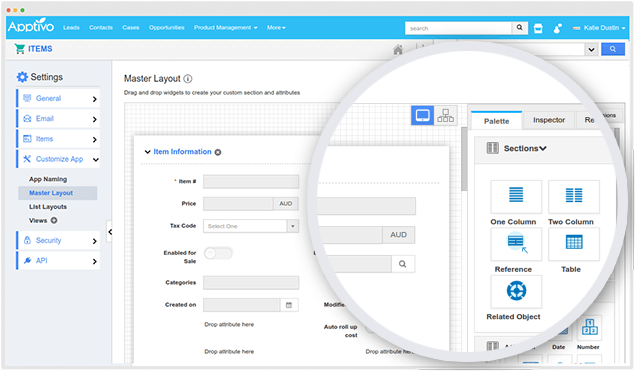The width and height of the screenshot is (635, 371).
Task: Select Master Layout in the sidebar
Action: 58,193
